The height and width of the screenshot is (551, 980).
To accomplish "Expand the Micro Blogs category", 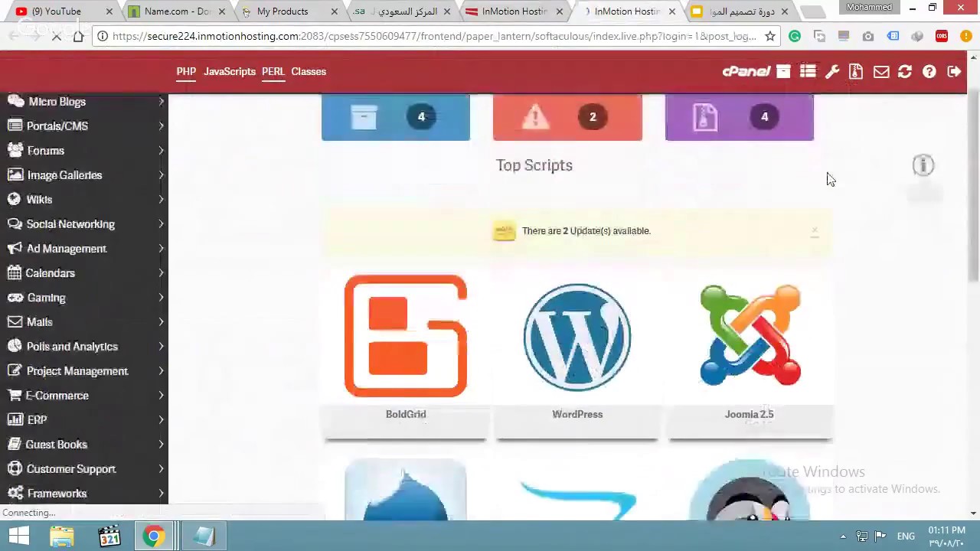I will point(84,102).
